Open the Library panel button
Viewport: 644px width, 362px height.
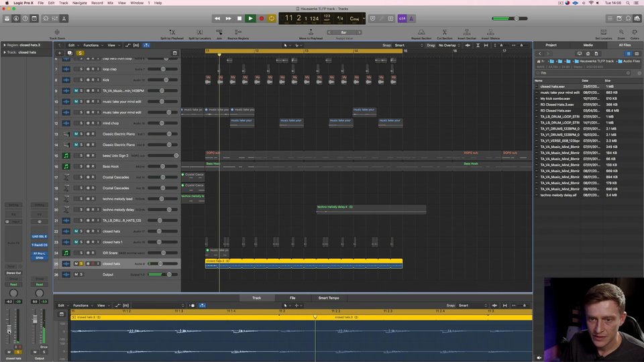point(7,19)
